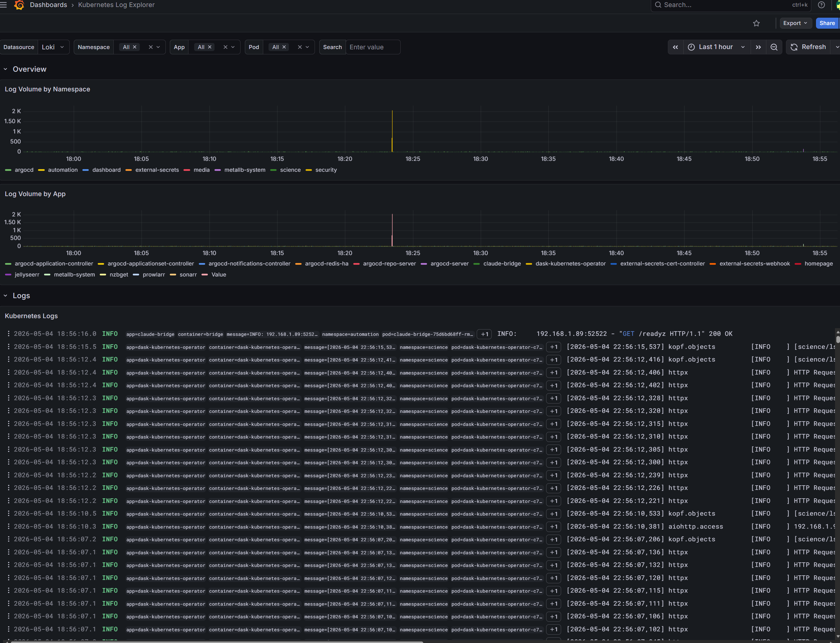Click the Grafana logo icon
Viewport: 840px width, 643px height.
[19, 5]
